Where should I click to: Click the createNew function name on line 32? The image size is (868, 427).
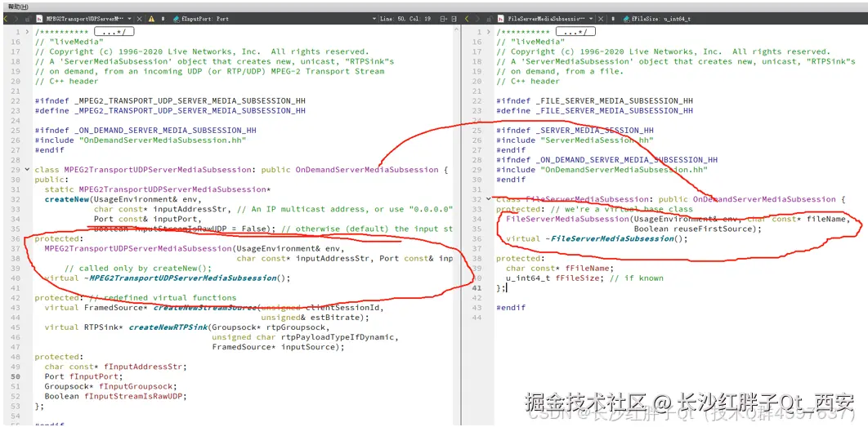(66, 199)
